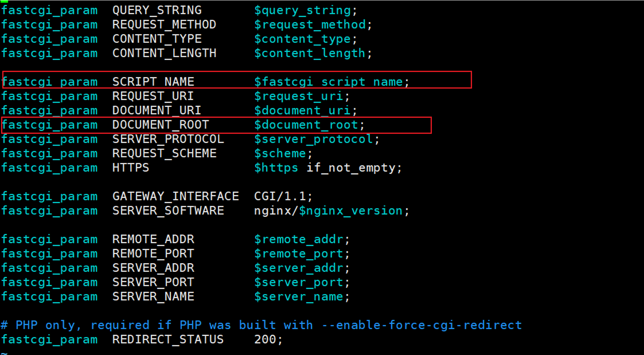The width and height of the screenshot is (644, 355).
Task: Click the $document_uri value
Action: [x=302, y=111]
